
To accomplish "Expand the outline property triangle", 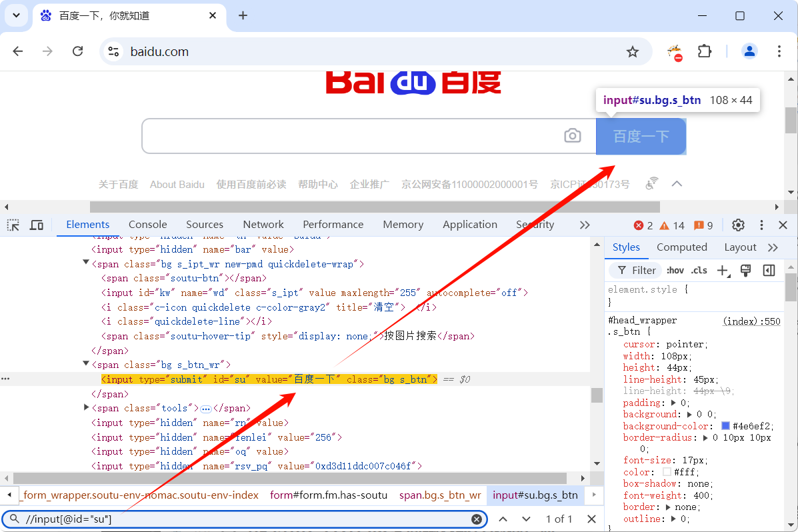I will tap(673, 519).
